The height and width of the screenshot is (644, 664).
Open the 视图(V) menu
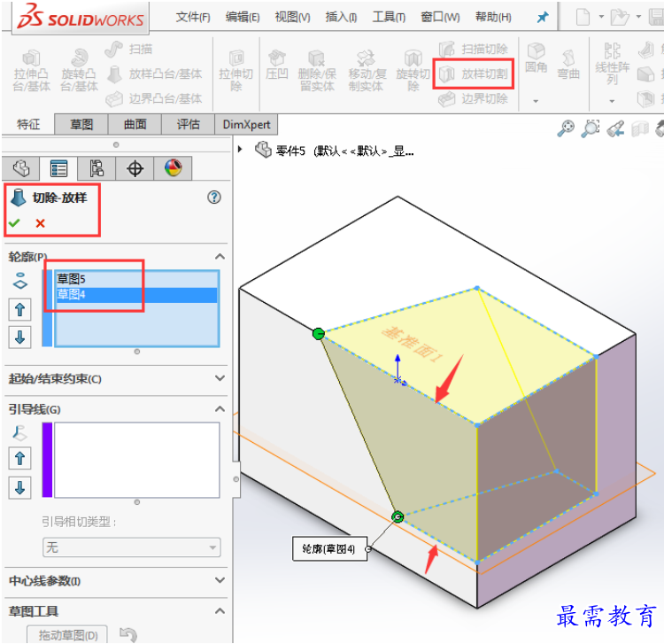(293, 18)
